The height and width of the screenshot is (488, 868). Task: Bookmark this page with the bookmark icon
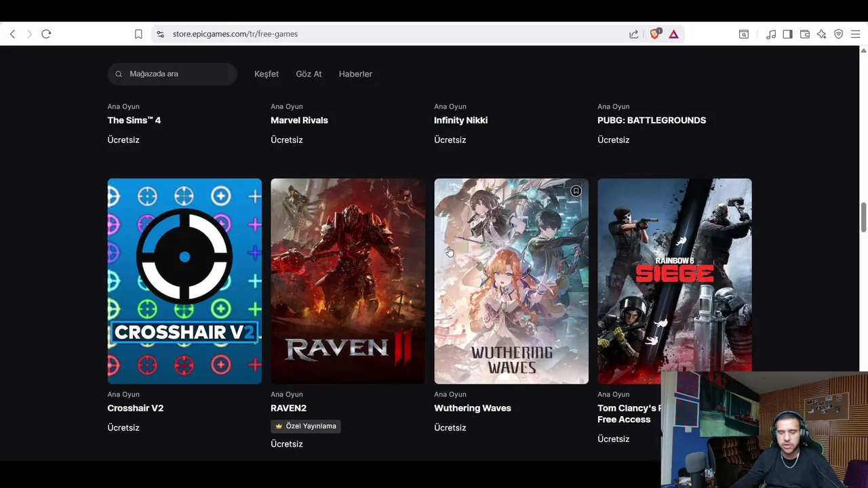click(138, 34)
